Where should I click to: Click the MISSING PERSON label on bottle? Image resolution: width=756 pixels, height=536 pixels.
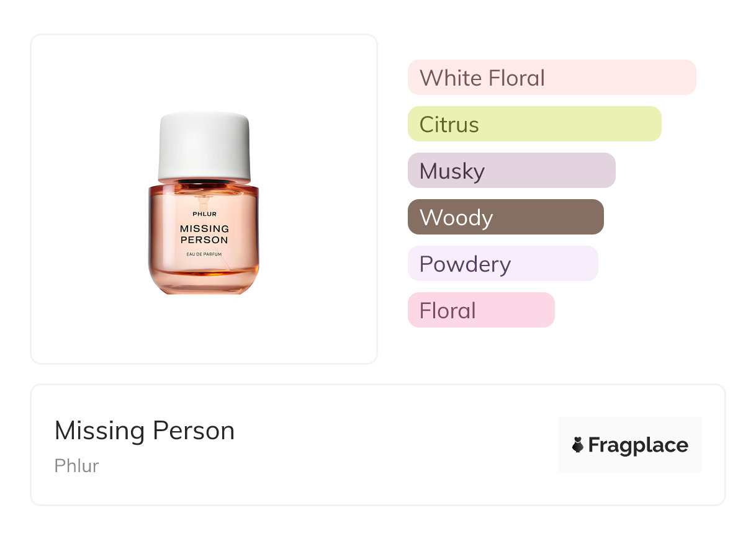(x=204, y=234)
